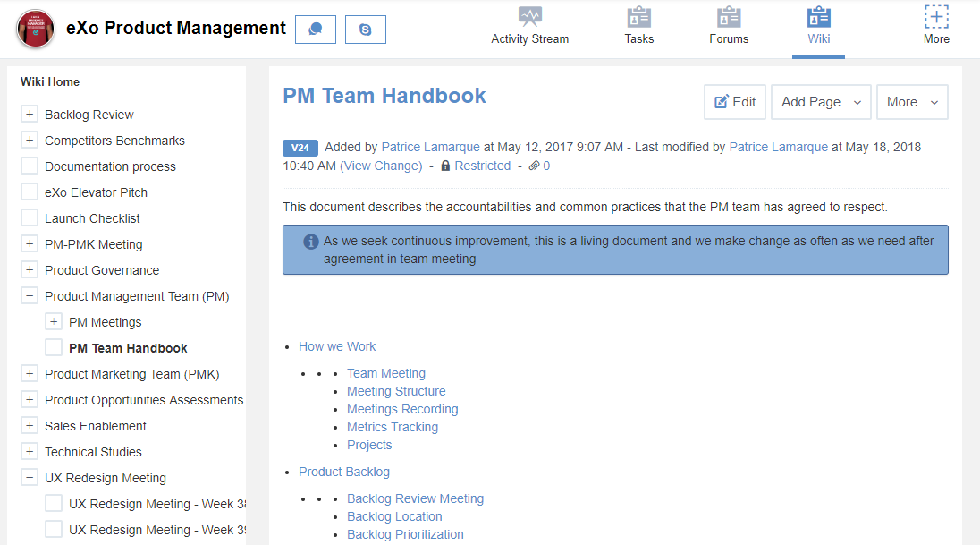Collapse the UX Redesign Meeting node
The width and height of the screenshot is (980, 545).
coord(30,477)
